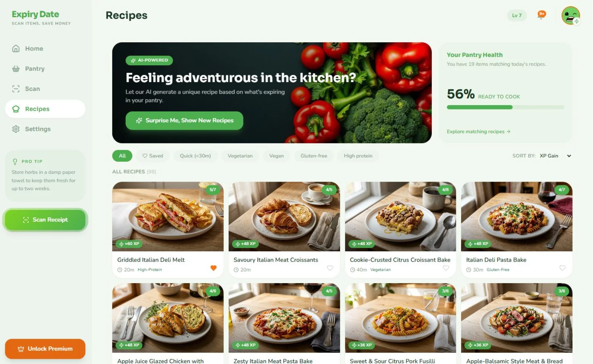Screen dimensions: 593x364
Task: Unfavorite the Griddled Italian Deli Melt heart
Action: point(213,268)
